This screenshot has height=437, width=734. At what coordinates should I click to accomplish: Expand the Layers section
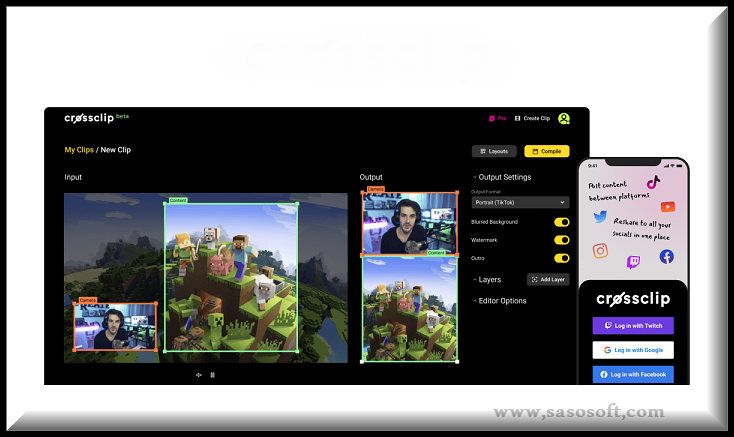point(487,280)
